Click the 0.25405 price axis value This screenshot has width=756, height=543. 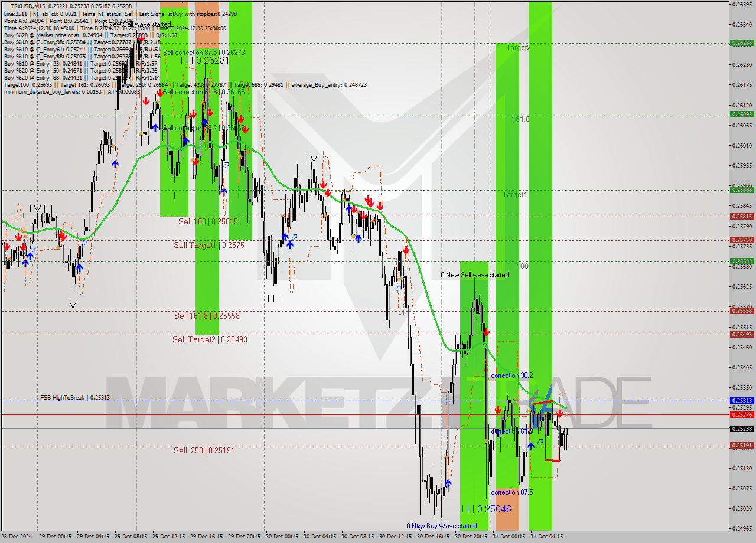(x=742, y=368)
